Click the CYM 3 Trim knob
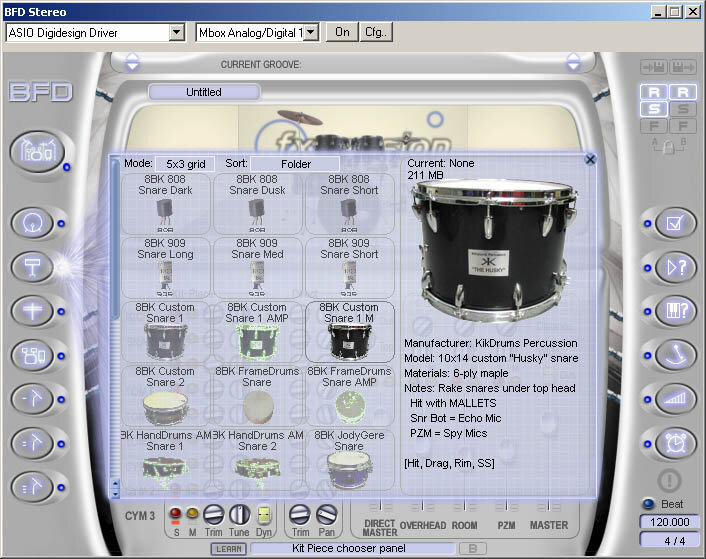 point(213,514)
